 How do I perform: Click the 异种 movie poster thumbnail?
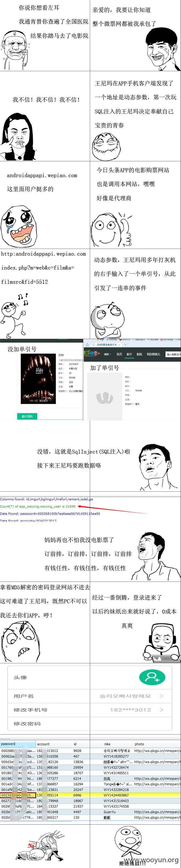point(38,379)
